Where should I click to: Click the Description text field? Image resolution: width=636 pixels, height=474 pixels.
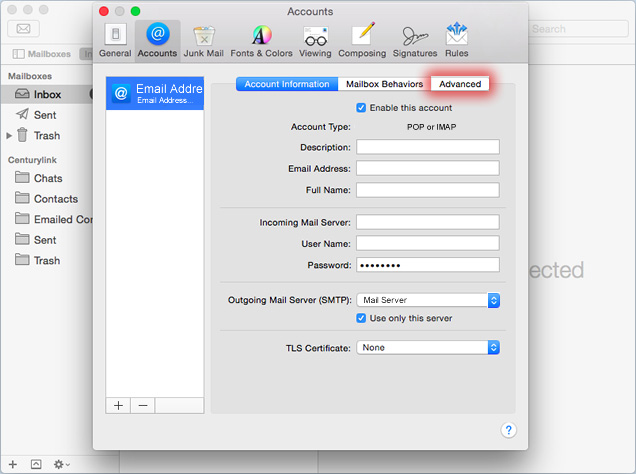(x=427, y=147)
